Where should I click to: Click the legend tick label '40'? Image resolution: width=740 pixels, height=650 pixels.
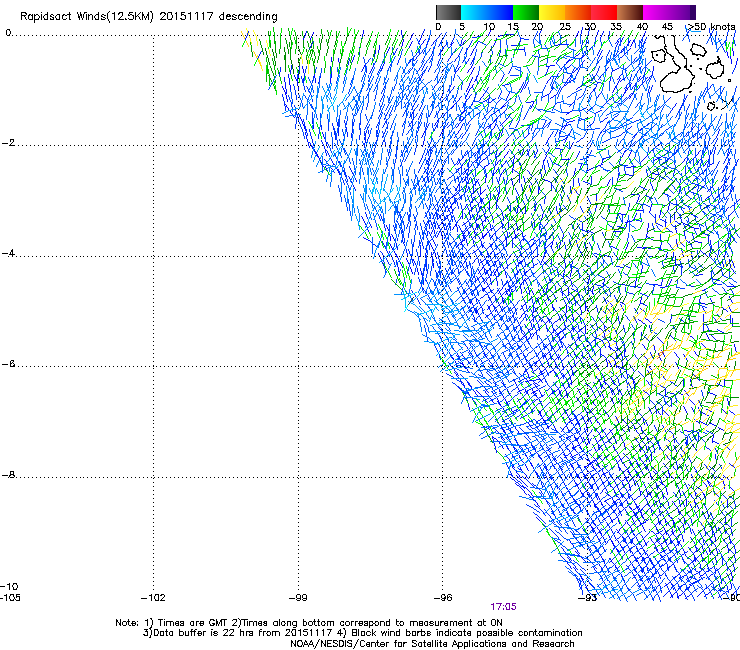point(642,27)
